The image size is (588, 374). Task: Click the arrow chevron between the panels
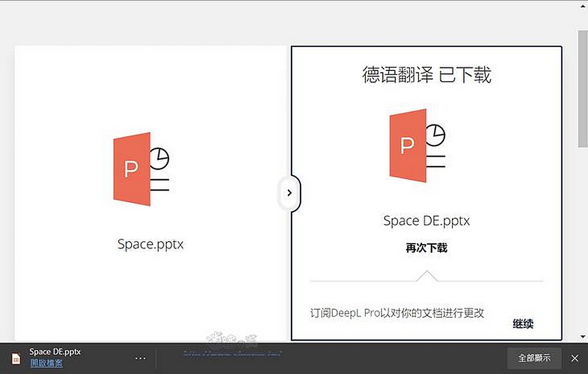pyautogui.click(x=289, y=193)
